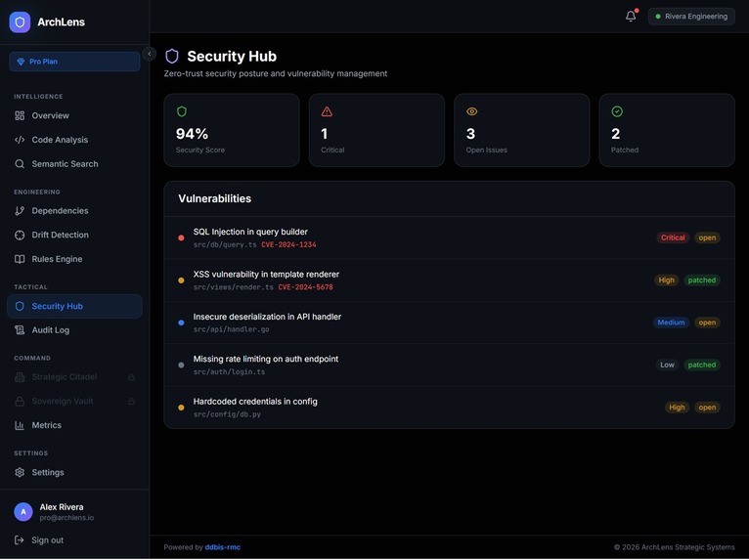
Task: Click the CVE-2024-5678 identifier
Action: 306,287
